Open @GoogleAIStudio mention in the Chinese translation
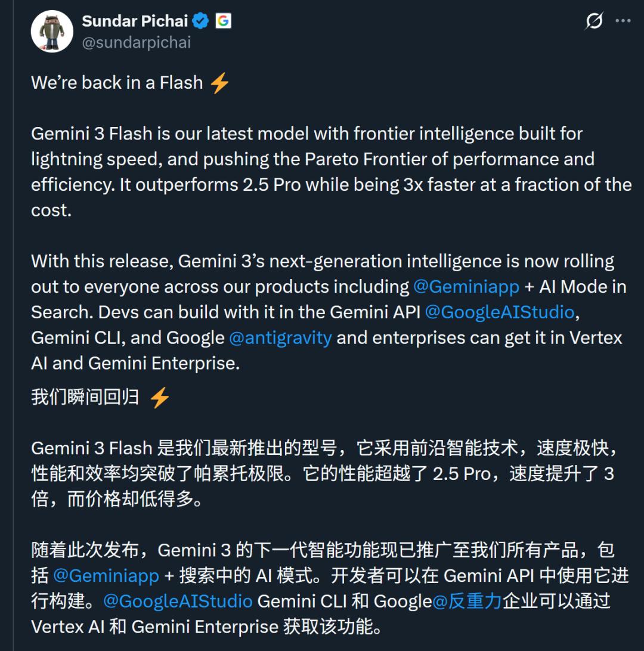The height and width of the screenshot is (651, 644). (x=178, y=601)
